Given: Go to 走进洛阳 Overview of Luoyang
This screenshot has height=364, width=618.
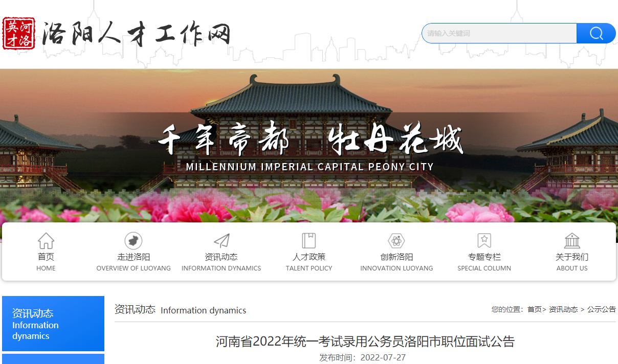Looking at the screenshot, I should click(134, 262).
